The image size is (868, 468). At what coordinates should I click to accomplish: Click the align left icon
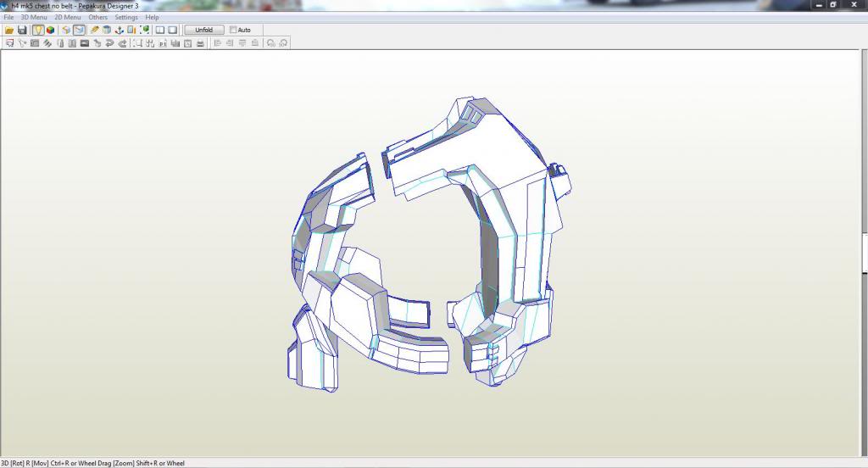coord(217,43)
